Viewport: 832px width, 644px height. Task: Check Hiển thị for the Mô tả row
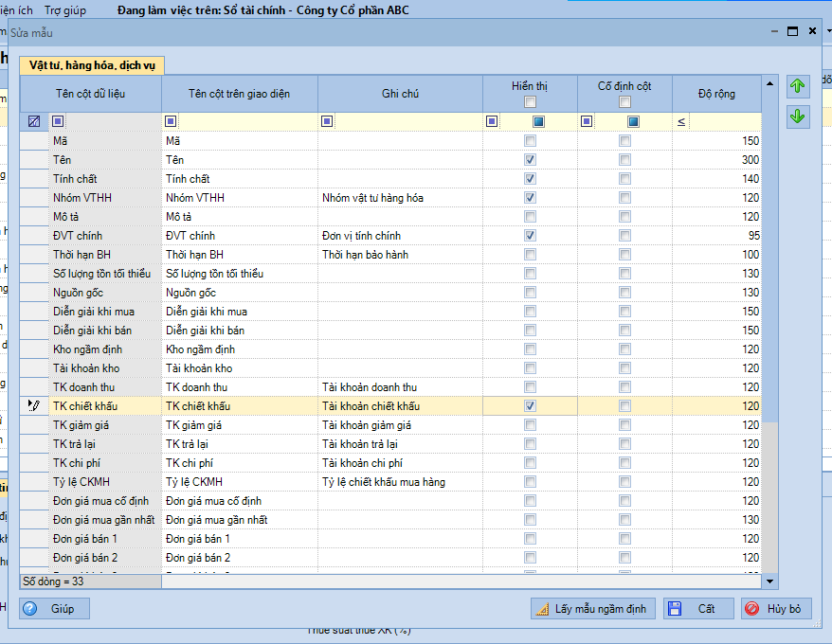click(530, 217)
